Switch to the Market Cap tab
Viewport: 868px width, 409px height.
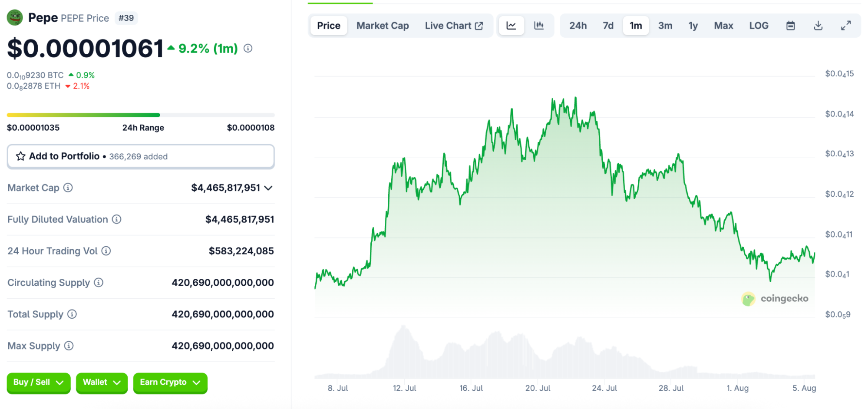(x=382, y=25)
